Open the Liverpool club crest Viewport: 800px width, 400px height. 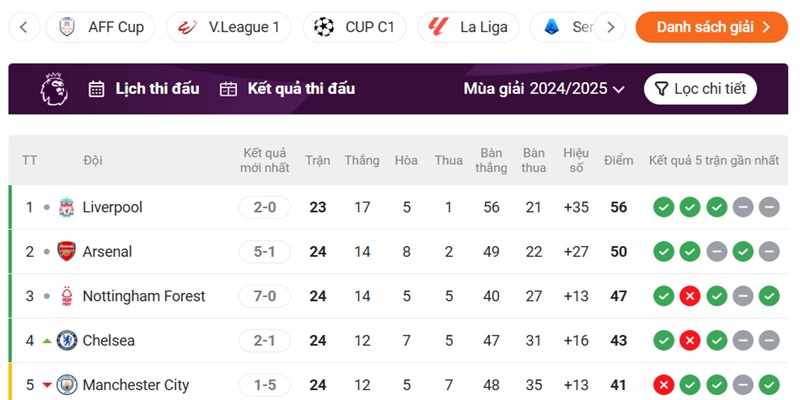coord(66,208)
